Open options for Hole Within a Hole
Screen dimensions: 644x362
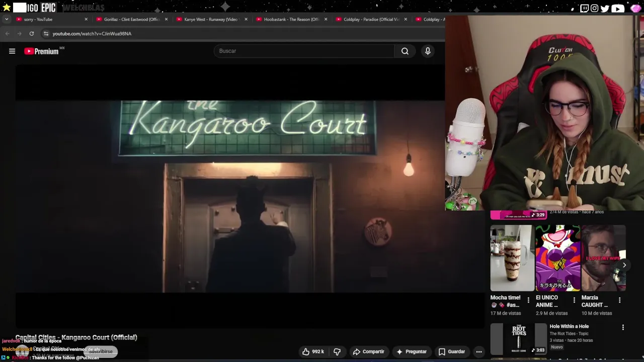point(623,327)
